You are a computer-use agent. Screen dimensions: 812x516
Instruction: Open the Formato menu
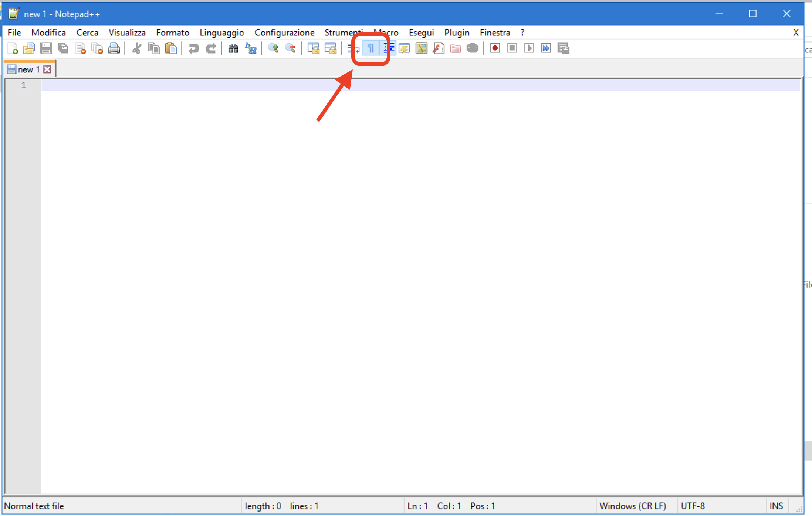pos(173,33)
